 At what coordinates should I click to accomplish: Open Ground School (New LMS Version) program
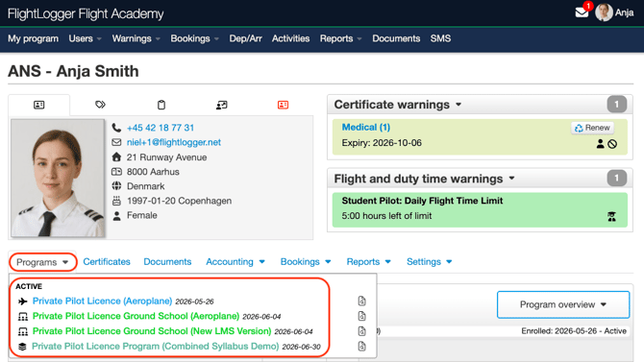point(152,331)
